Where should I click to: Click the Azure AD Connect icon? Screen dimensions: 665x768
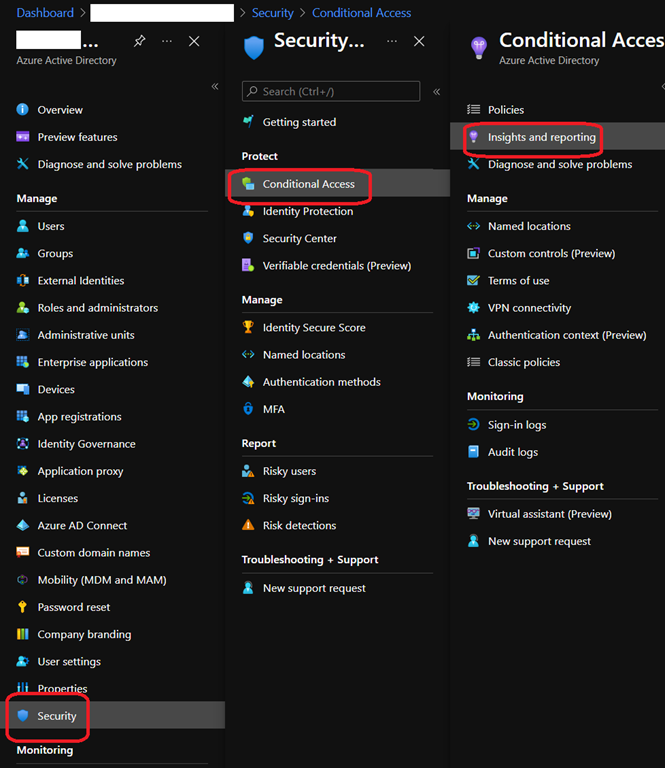coord(23,525)
